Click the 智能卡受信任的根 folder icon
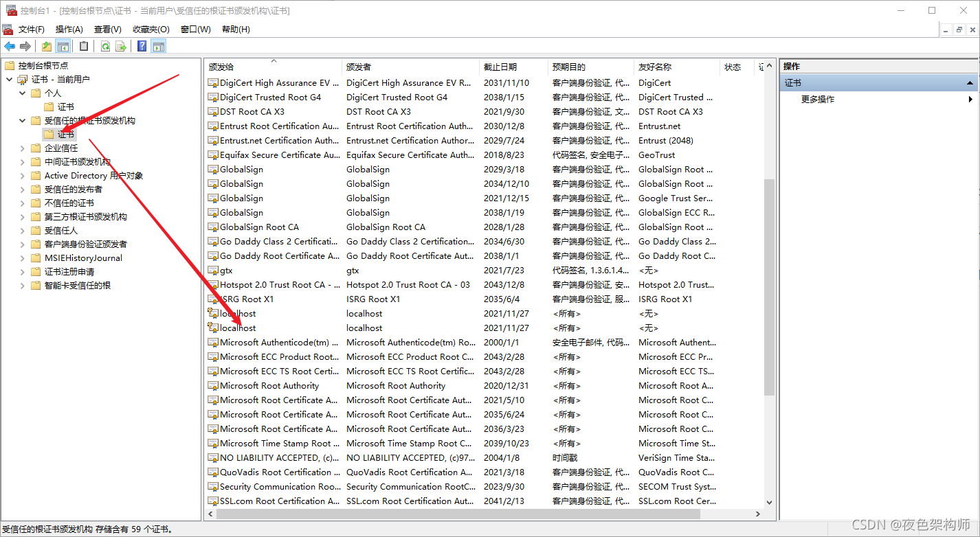 pyautogui.click(x=36, y=285)
